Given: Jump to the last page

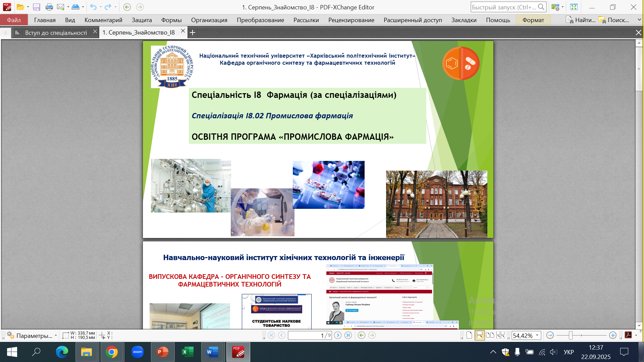Looking at the screenshot, I should (348, 336).
